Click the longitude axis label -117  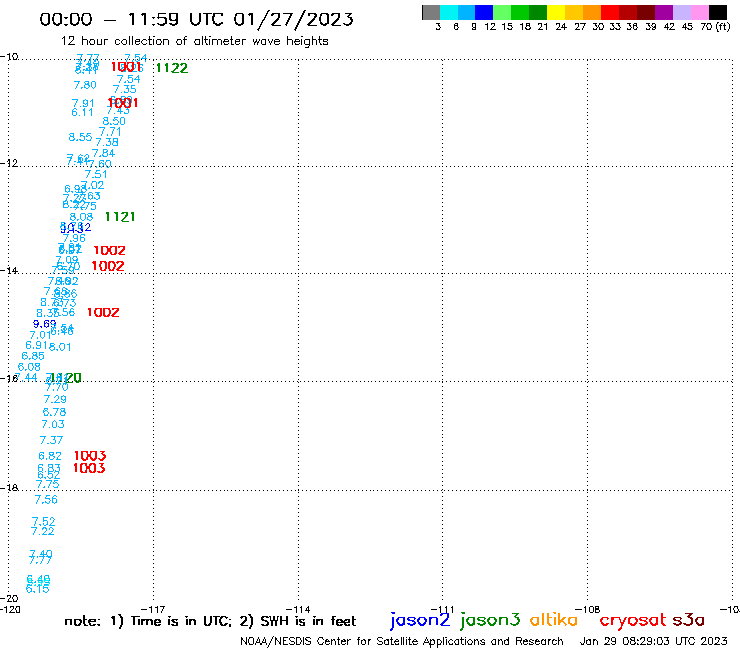click(153, 609)
